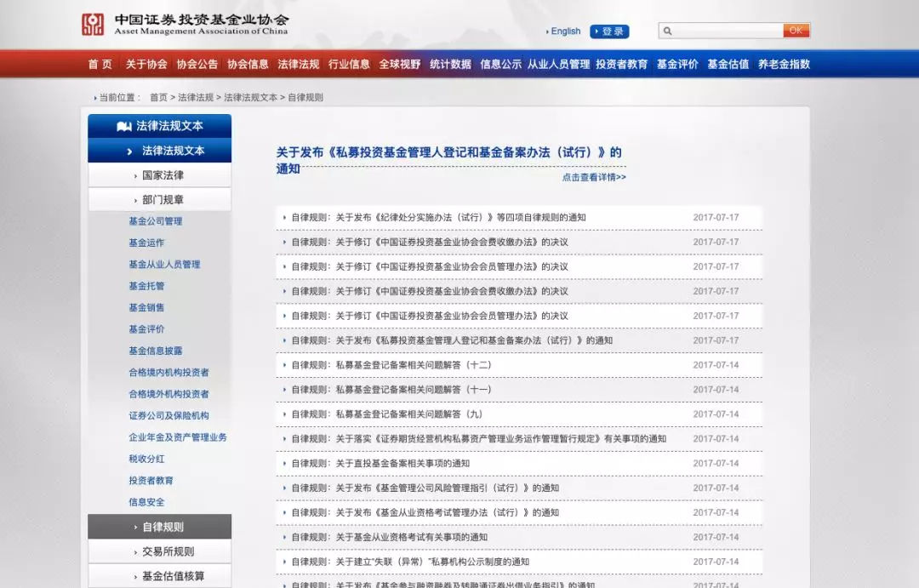Select the highlighted 自律规则 sidebar item
The height and width of the screenshot is (588, 919).
coord(159,527)
